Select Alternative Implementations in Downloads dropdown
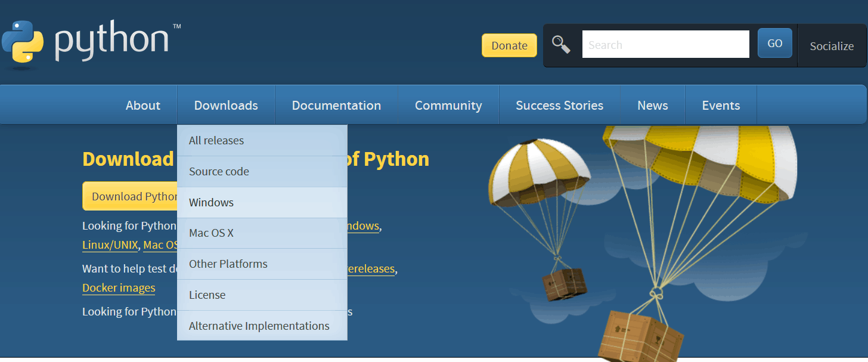 [262, 326]
